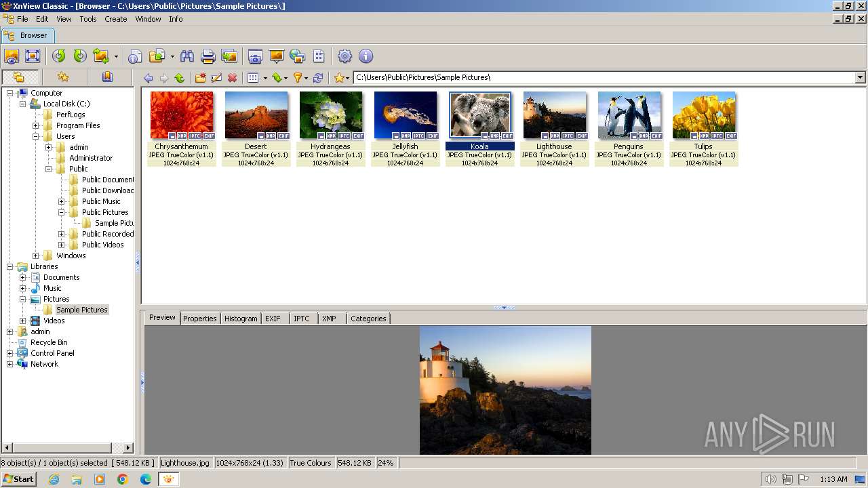Click the New folder icon
Viewport: 868px width, 488px height.
[201, 78]
